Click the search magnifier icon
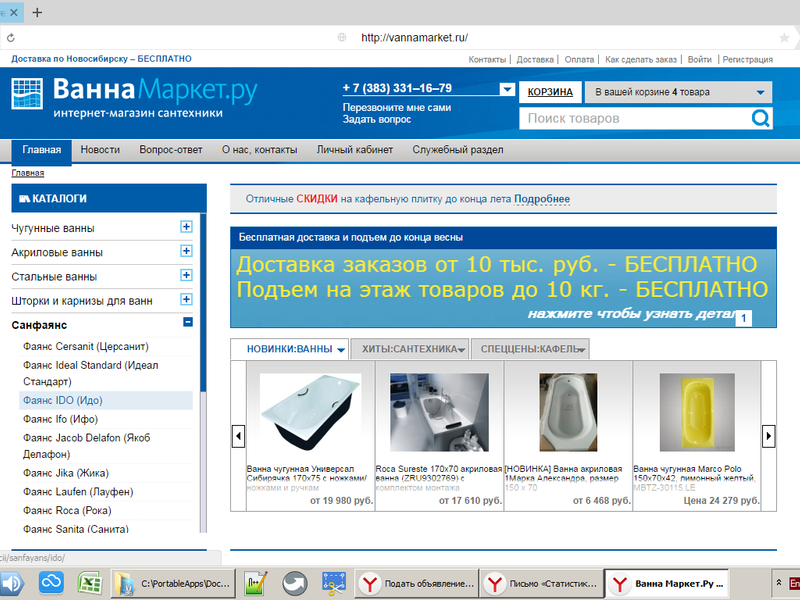 coord(760,118)
